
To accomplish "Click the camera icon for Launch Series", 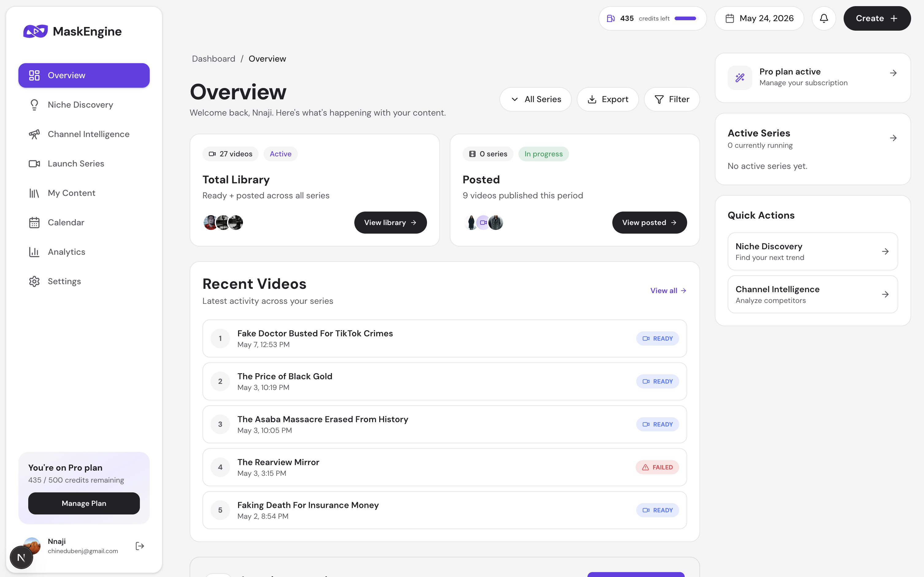I will [34, 164].
